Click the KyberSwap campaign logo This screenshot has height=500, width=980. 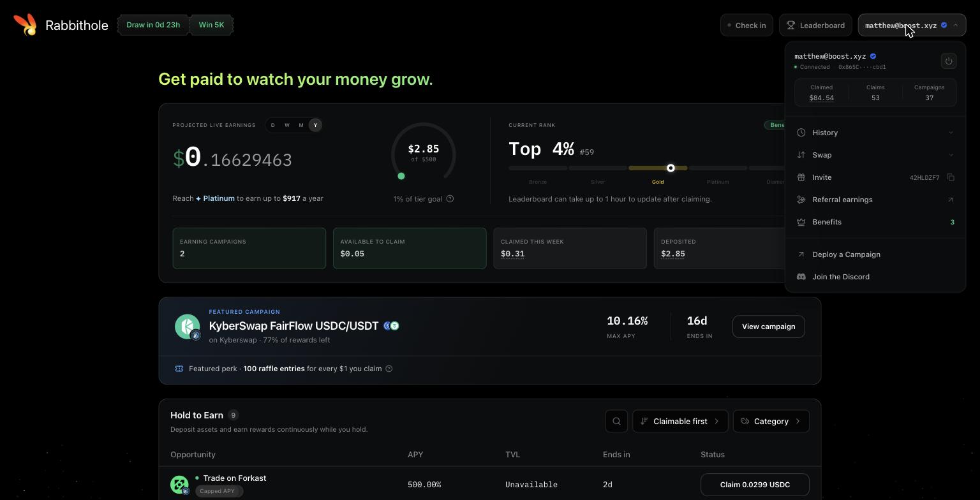(x=187, y=327)
